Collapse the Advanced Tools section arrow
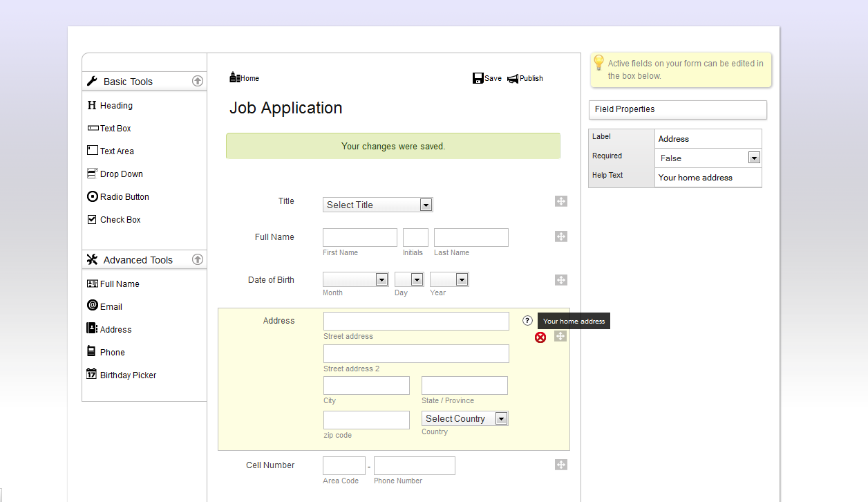 (x=198, y=259)
